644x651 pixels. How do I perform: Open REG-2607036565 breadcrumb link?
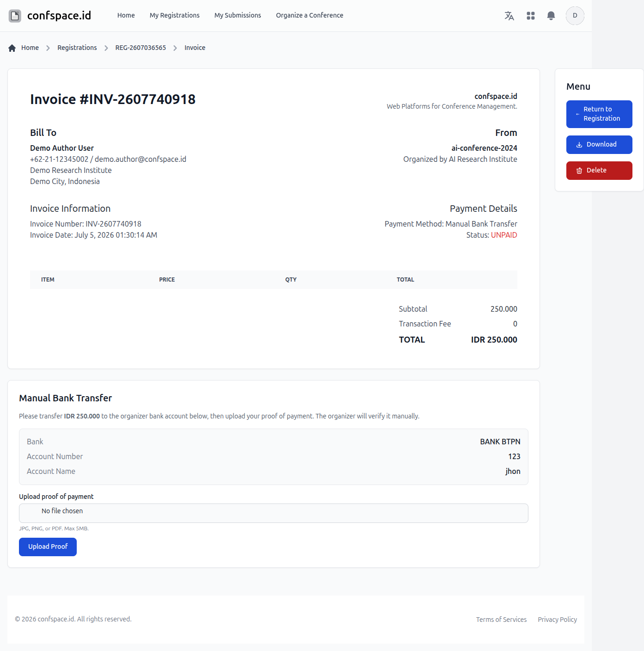pos(141,48)
